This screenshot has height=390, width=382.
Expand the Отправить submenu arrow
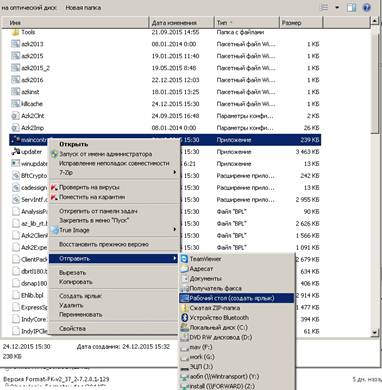(175, 258)
